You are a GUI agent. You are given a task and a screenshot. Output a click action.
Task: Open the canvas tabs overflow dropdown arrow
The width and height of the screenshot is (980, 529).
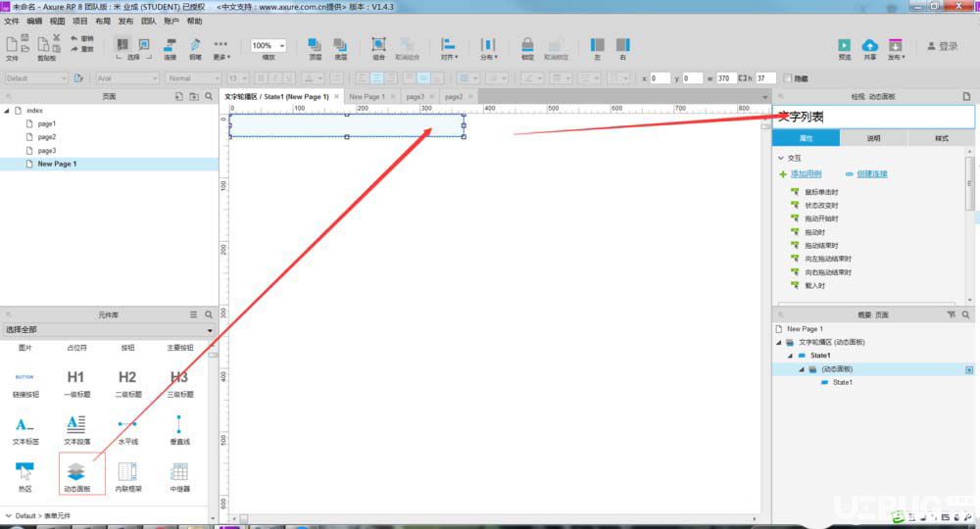tap(765, 97)
